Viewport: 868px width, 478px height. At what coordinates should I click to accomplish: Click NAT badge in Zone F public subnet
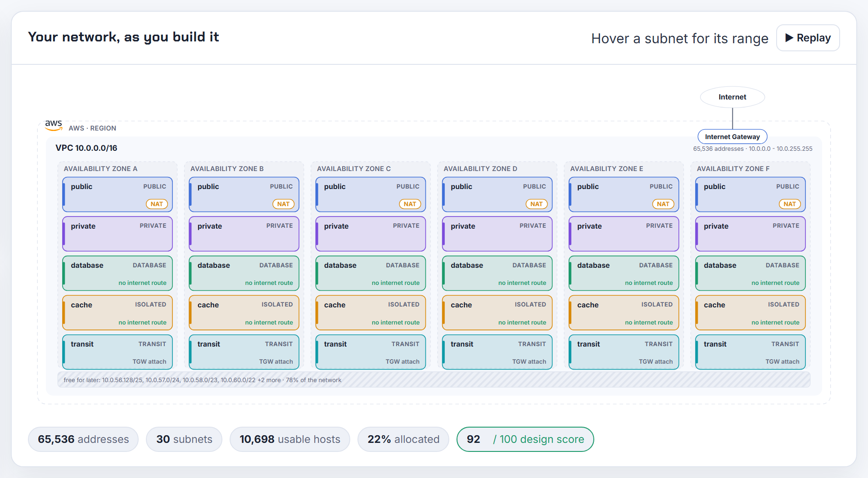pos(790,204)
